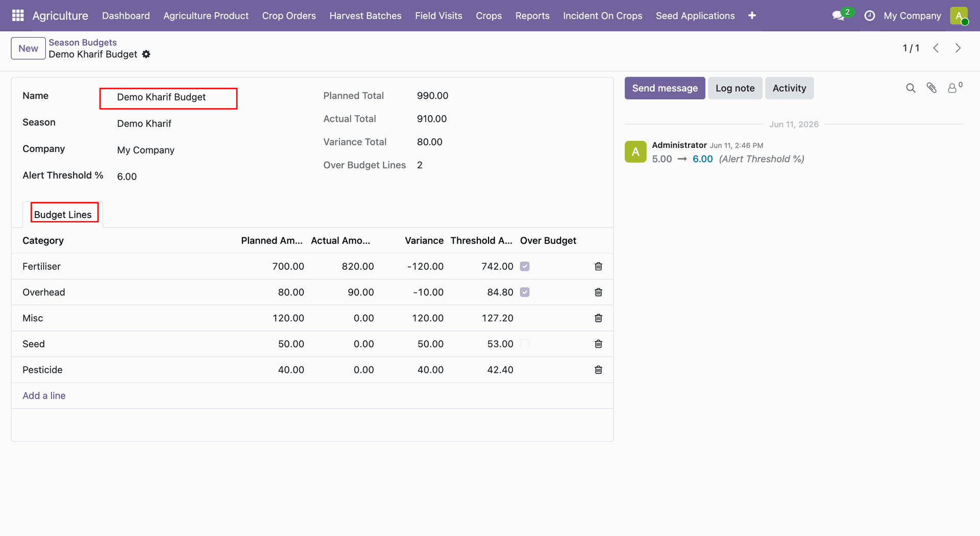Search chatter messages magnifier icon
This screenshot has width=980, height=536.
tap(911, 88)
